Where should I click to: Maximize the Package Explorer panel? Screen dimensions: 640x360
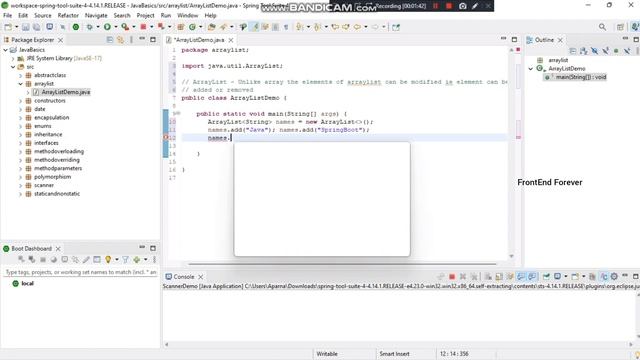pos(153,40)
